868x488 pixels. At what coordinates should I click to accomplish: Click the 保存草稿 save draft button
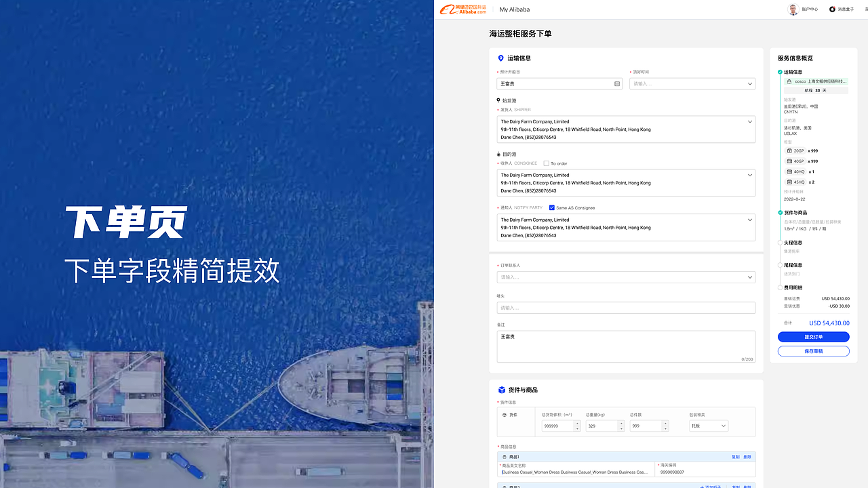(x=813, y=351)
